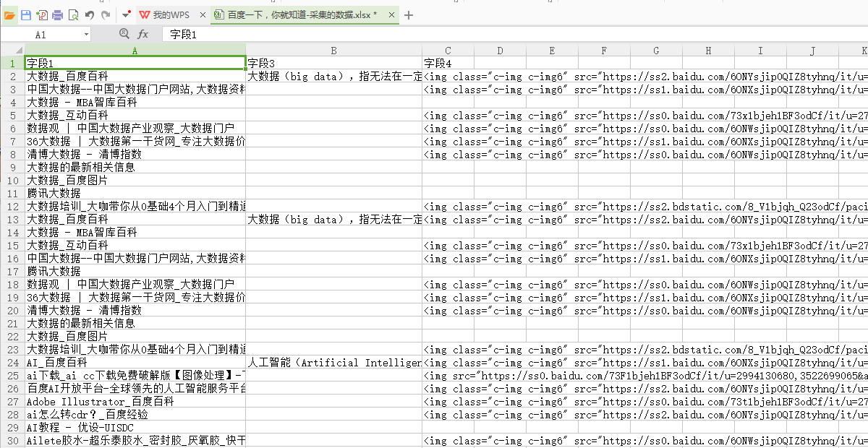Screen dimensions: 868x448
Task: Select the 百度一下，你就知道-采集的数据.xlsx tab
Action: [x=302, y=14]
